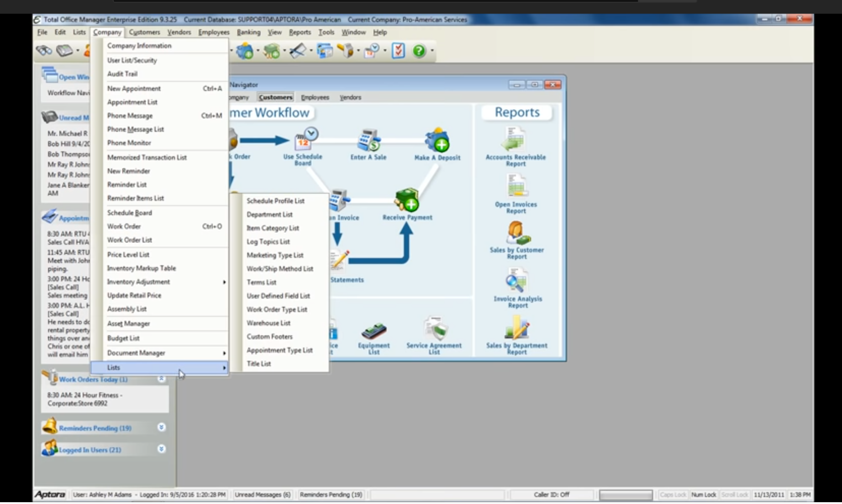Open the Use Schedule Board icon
This screenshot has width=842, height=504.
tap(304, 141)
